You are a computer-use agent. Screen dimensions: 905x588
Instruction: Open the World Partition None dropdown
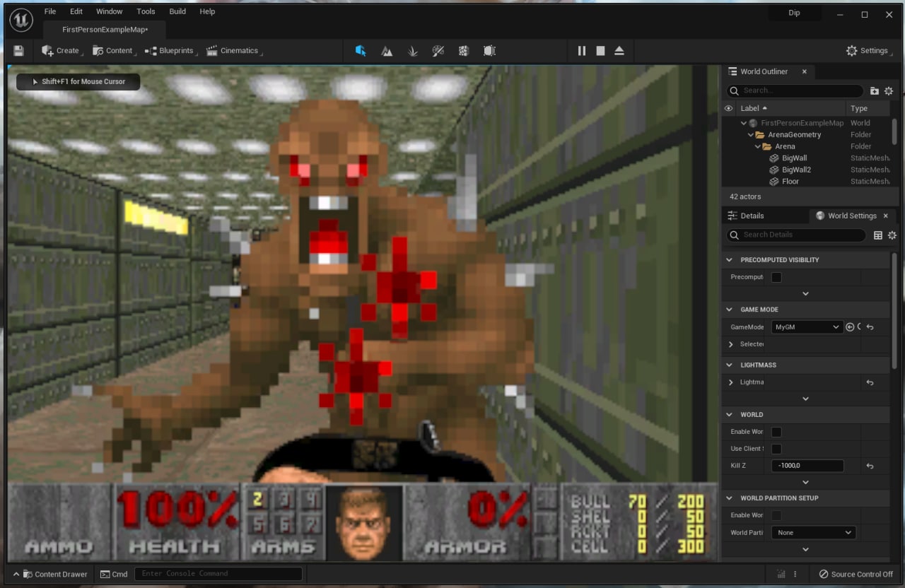tap(814, 533)
